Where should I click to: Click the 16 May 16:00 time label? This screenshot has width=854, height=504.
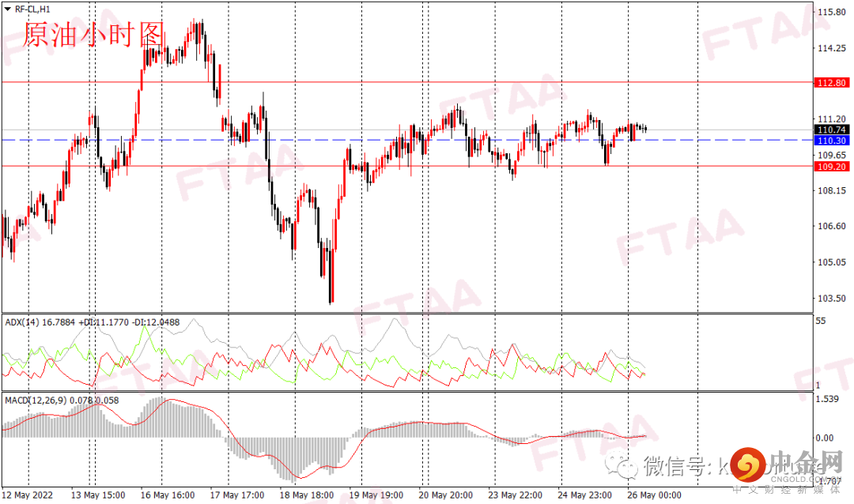167,495
